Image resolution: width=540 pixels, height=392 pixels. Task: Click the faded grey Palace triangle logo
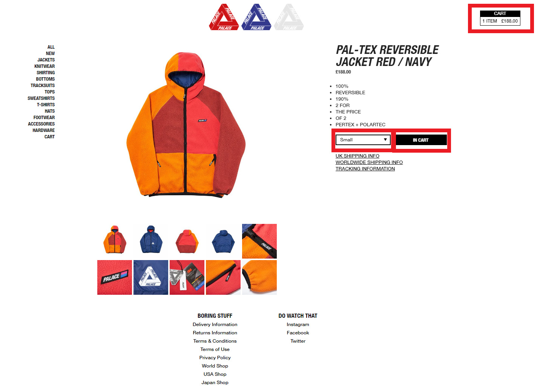coord(289,17)
